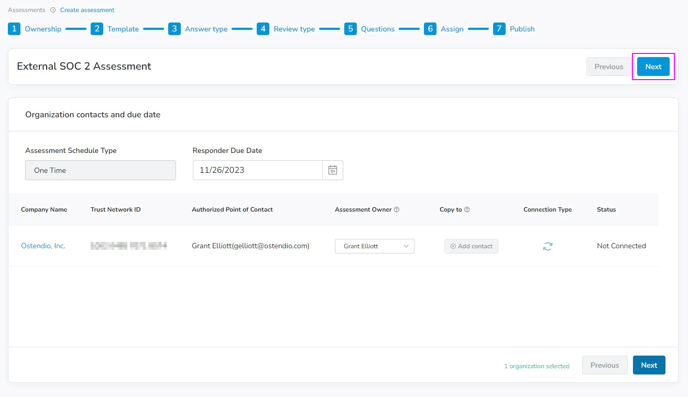Click the top Previous button
This screenshot has height=397, width=688.
click(609, 67)
